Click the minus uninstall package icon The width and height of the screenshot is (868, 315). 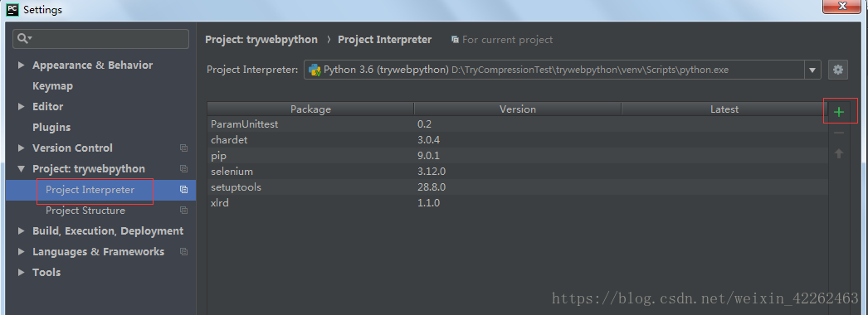coord(839,133)
